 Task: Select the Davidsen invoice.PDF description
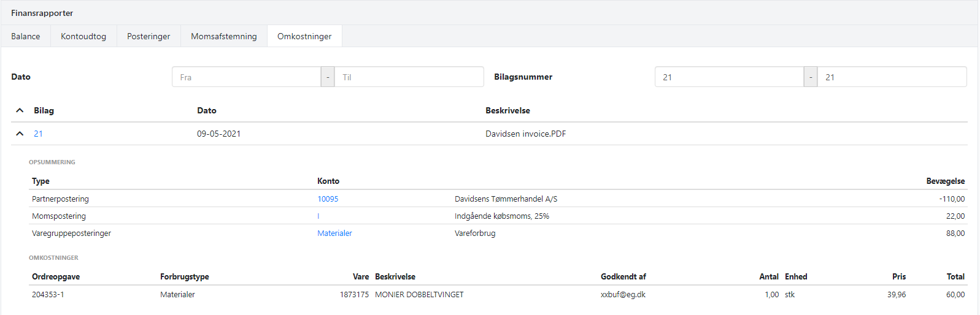pos(525,134)
